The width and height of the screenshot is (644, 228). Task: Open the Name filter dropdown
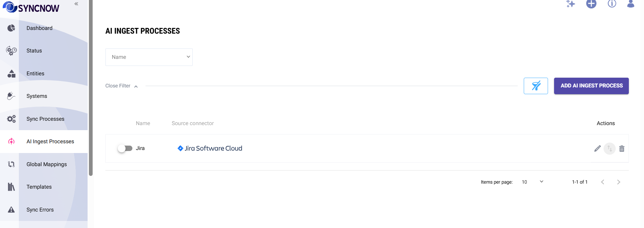coord(149,57)
